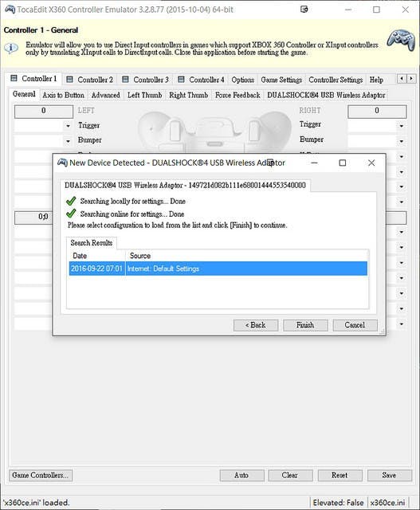Sort results by Source column header
This screenshot has height=510, width=420.
(x=246, y=256)
